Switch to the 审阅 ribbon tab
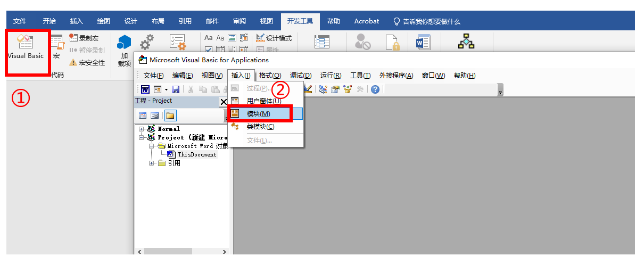The height and width of the screenshot is (264, 644). tap(240, 21)
